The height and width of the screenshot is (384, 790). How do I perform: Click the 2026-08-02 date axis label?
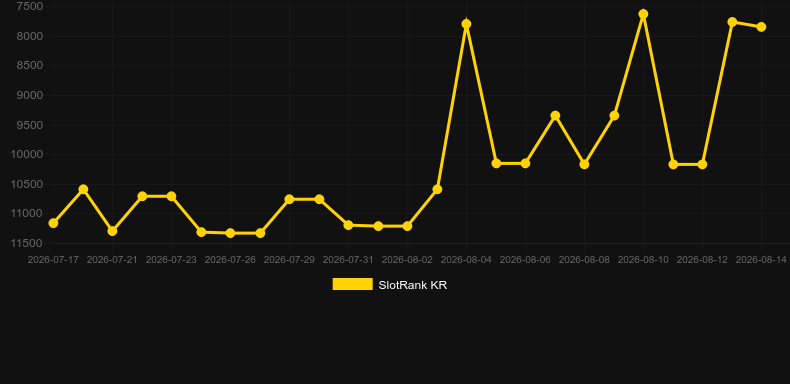[407, 260]
